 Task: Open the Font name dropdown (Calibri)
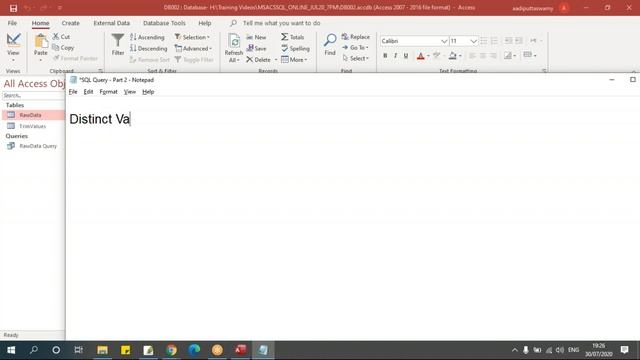tap(444, 41)
